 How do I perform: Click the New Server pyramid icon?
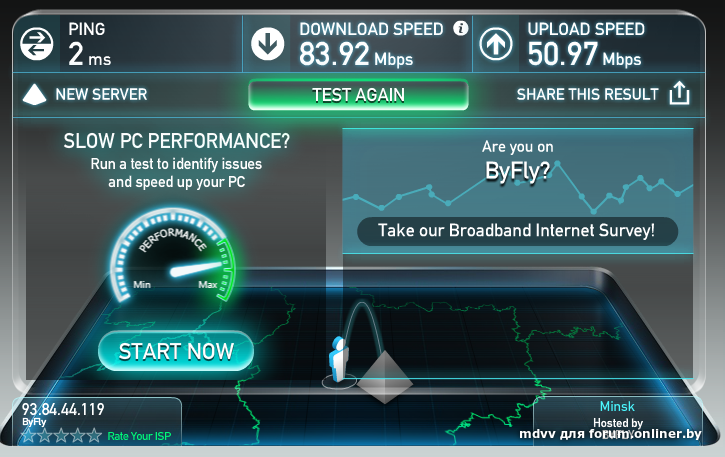pyautogui.click(x=34, y=94)
